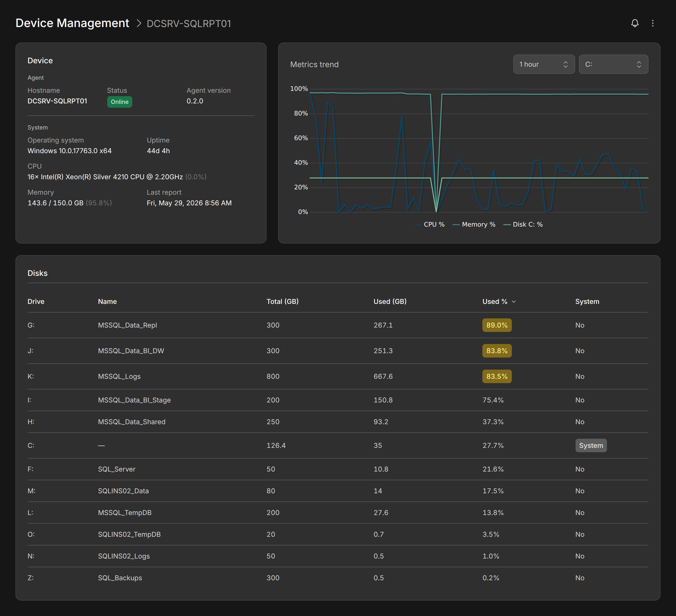The image size is (676, 616).
Task: Go back to Device Management breadcrumb
Action: pyautogui.click(x=72, y=23)
